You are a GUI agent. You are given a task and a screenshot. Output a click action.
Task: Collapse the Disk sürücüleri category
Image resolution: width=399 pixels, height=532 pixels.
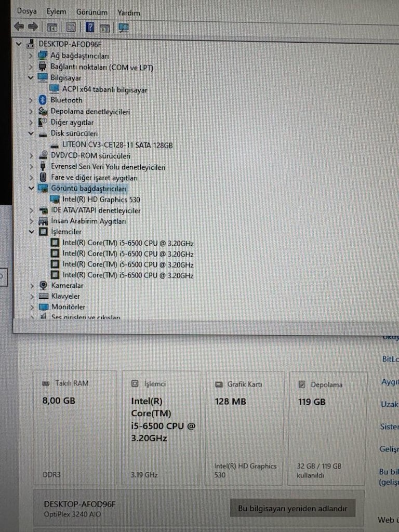point(31,134)
